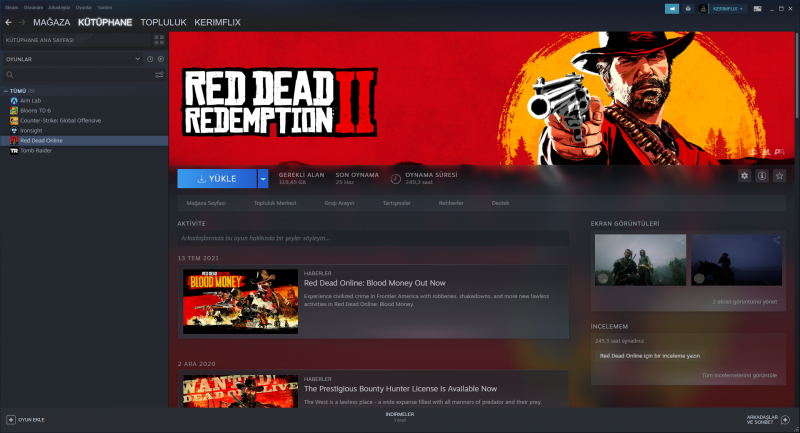800x433 pixels.
Task: Open the OYUNLAR category dropdown
Action: click(x=73, y=59)
